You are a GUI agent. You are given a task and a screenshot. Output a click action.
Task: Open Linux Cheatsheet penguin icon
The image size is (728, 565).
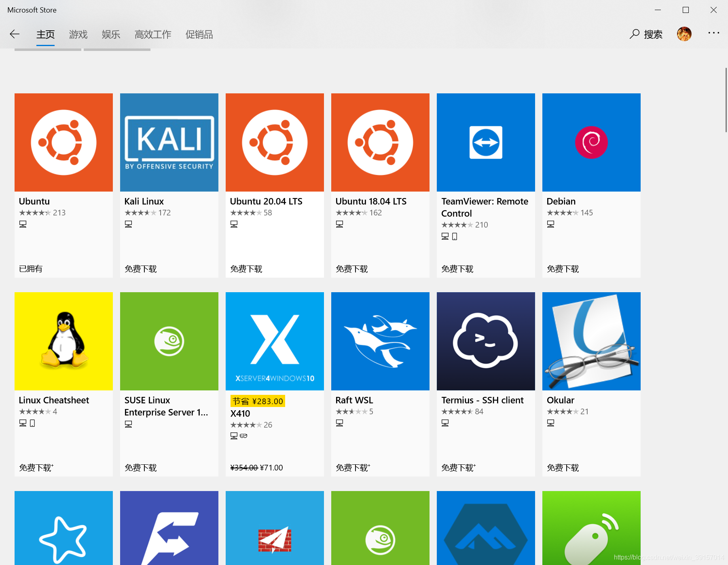point(63,341)
